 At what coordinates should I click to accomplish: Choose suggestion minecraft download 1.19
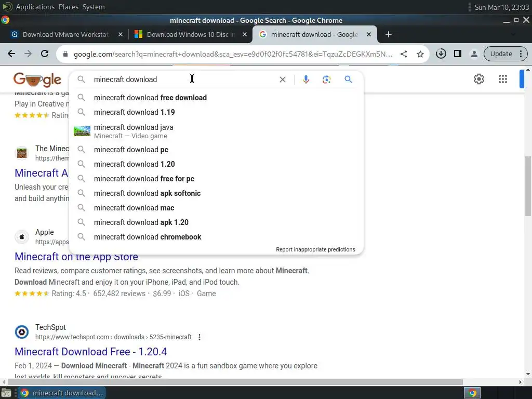point(216,112)
